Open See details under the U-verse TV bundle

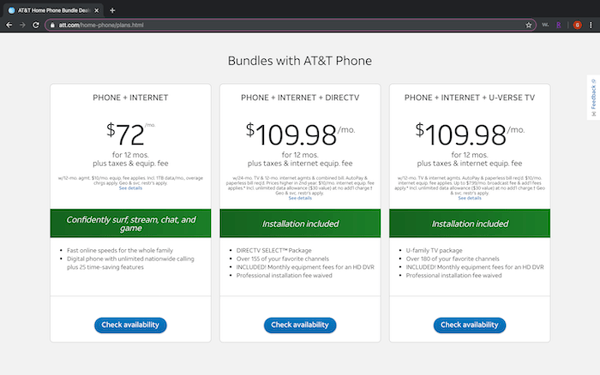(x=470, y=198)
